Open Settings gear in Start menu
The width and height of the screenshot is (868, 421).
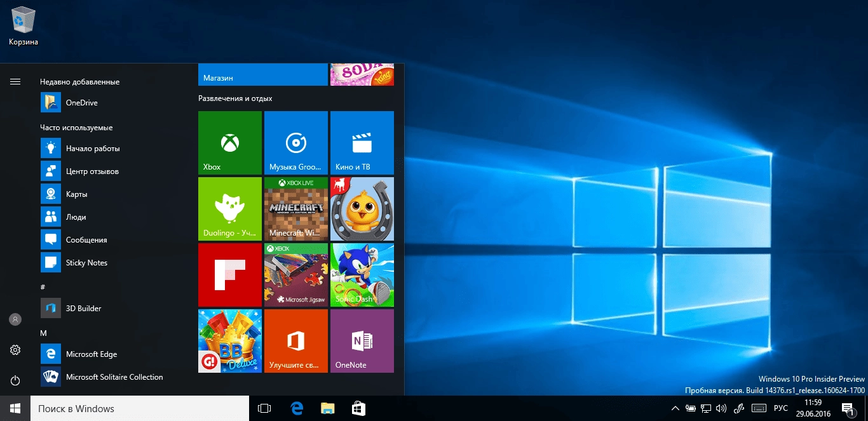point(15,350)
